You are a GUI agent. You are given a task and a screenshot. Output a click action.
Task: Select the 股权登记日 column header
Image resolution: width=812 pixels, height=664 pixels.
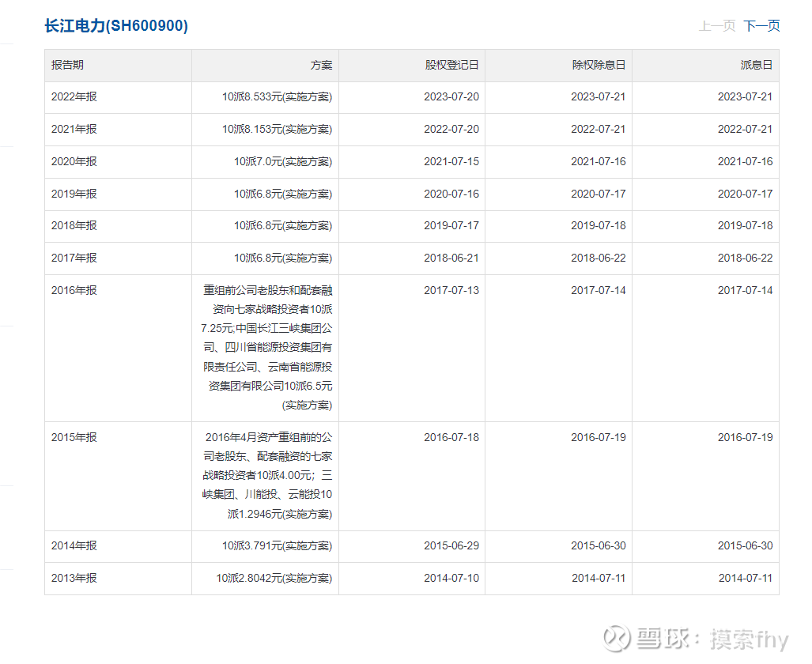(x=452, y=65)
